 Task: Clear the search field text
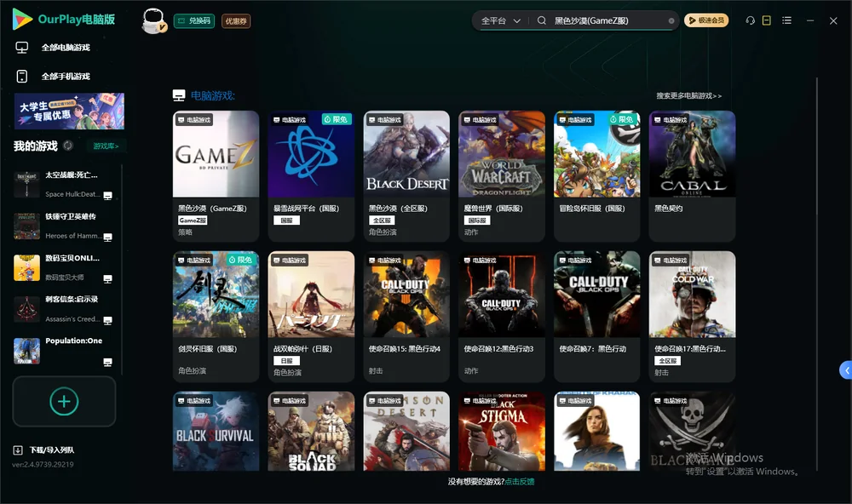click(x=671, y=20)
